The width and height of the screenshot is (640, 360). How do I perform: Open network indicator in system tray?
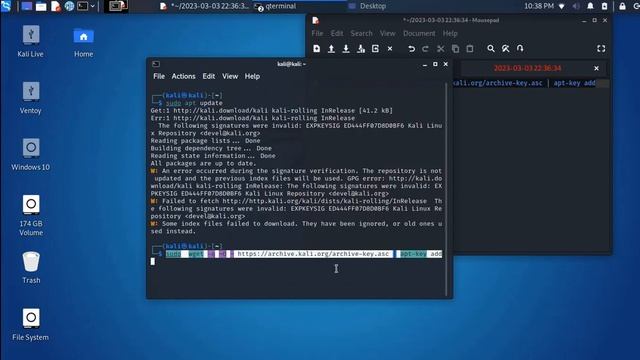(x=562, y=6)
